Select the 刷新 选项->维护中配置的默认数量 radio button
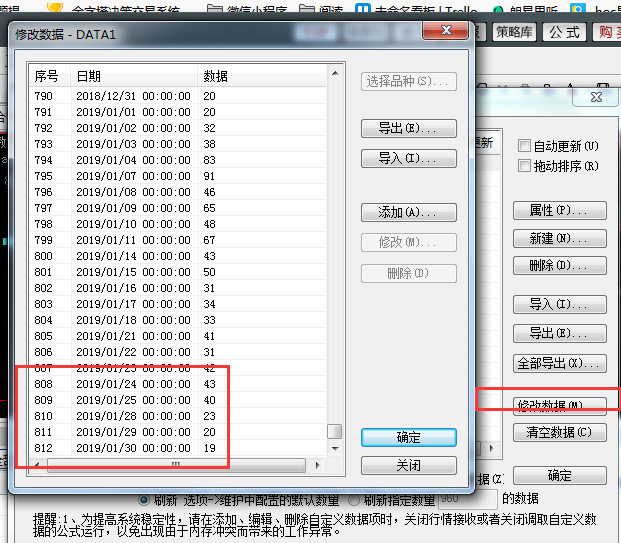Viewport: 621px width, 543px height. click(143, 500)
